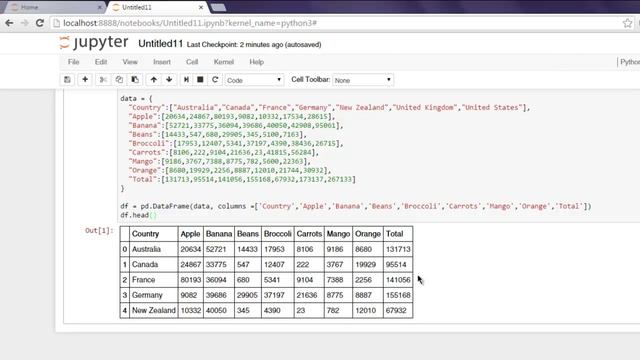Click the "Country" key line in code

329,108
